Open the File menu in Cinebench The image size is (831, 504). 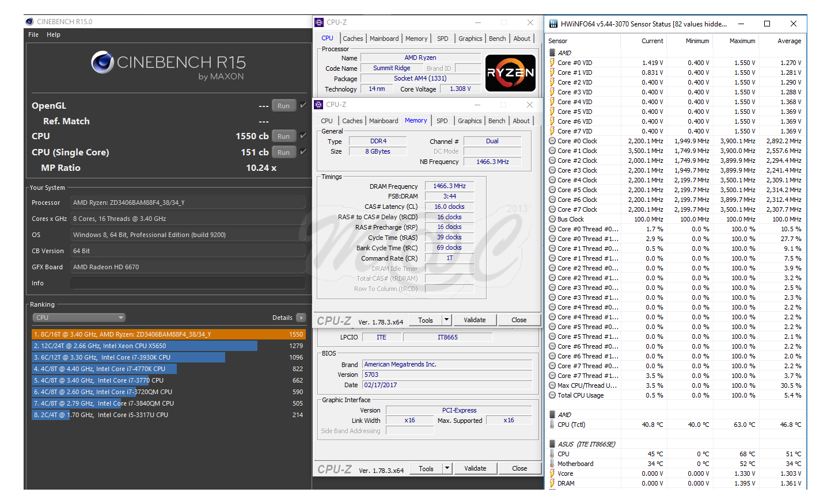coord(33,35)
